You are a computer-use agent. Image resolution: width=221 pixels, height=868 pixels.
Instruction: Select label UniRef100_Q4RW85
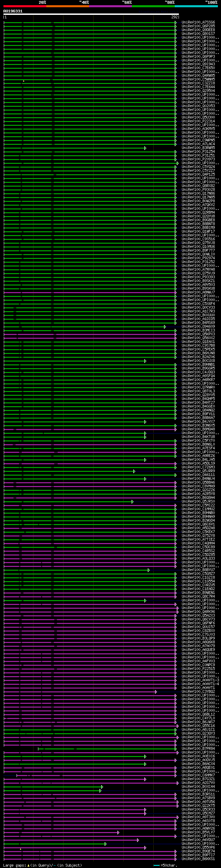[x=198, y=76]
